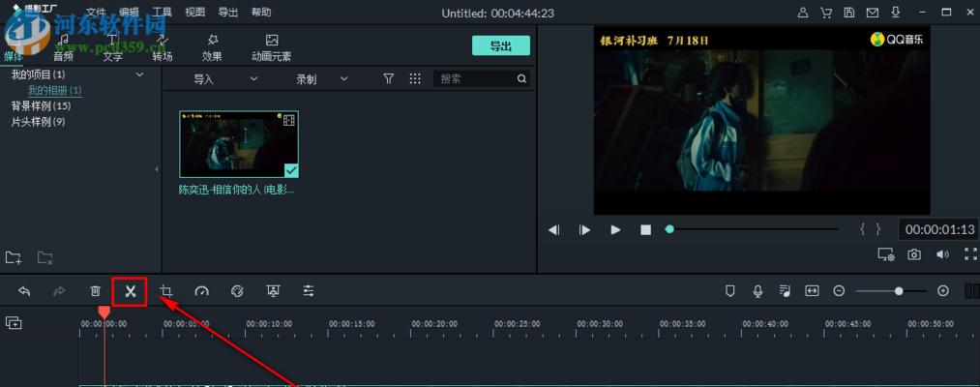Redo the last undone action
Image resolution: width=980 pixels, height=387 pixels.
tap(59, 291)
